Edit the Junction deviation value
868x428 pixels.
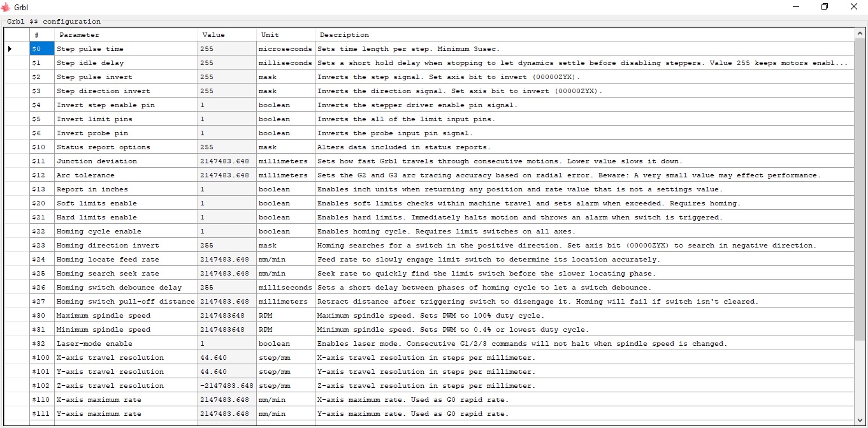tap(227, 161)
